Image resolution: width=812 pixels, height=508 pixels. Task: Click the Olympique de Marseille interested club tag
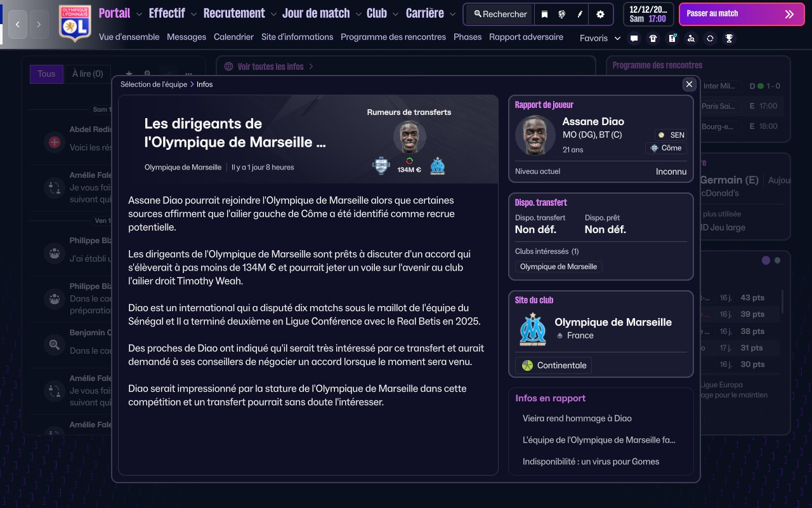[x=558, y=267]
